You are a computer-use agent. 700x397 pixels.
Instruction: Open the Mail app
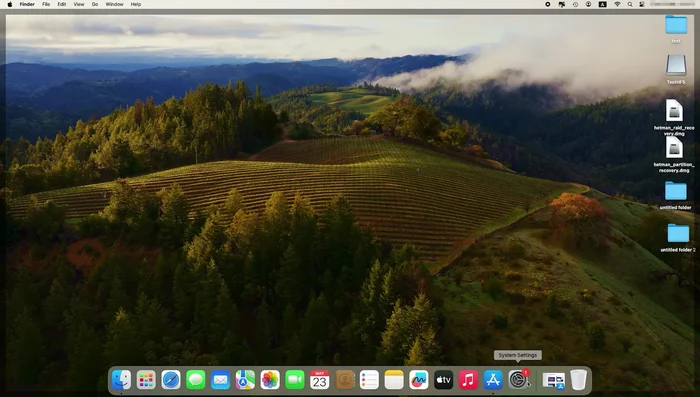[x=221, y=380]
